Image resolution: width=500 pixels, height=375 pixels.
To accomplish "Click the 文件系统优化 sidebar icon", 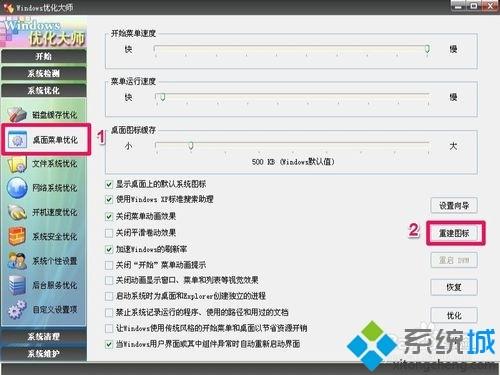I will point(17,163).
